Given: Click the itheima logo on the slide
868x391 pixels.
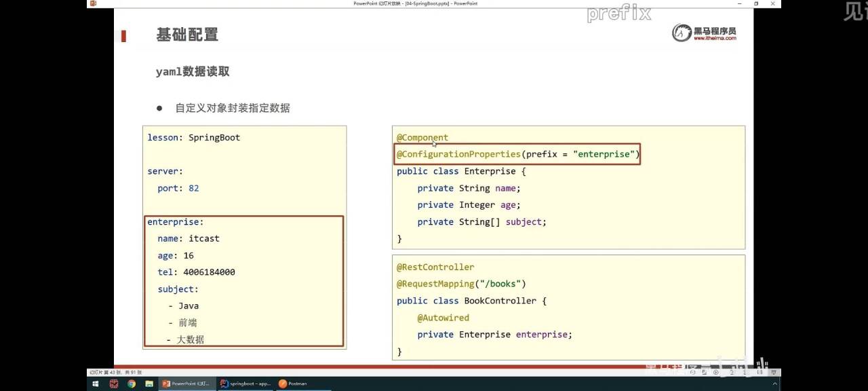Looking at the screenshot, I should 704,33.
